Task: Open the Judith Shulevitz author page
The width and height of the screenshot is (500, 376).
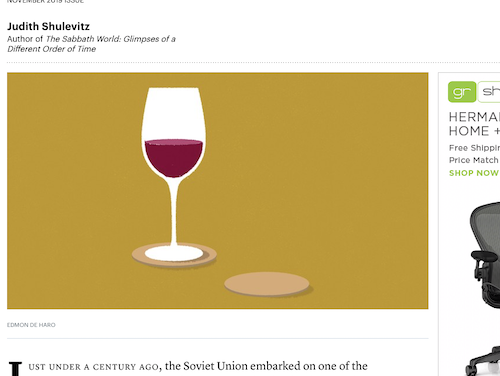Action: click(49, 26)
